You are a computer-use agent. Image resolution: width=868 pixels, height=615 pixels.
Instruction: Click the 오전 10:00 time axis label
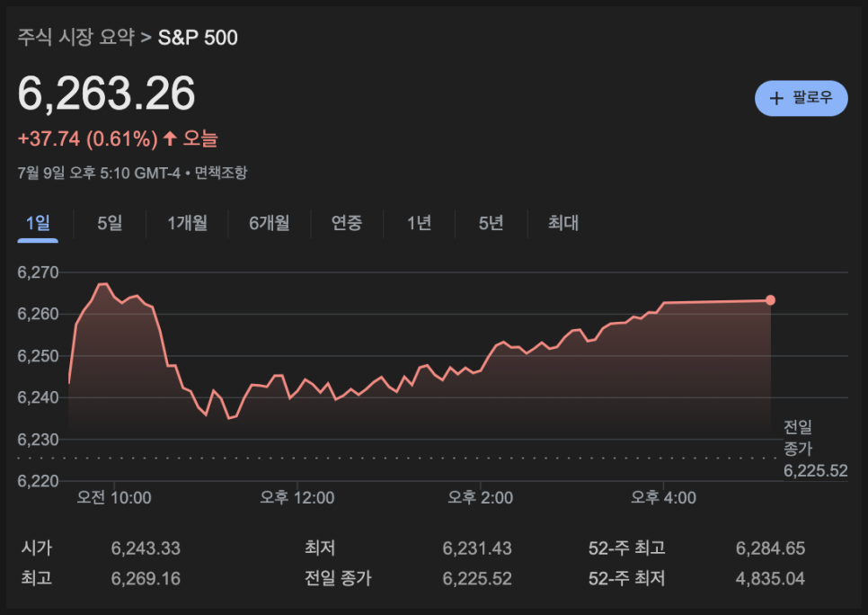tap(114, 497)
